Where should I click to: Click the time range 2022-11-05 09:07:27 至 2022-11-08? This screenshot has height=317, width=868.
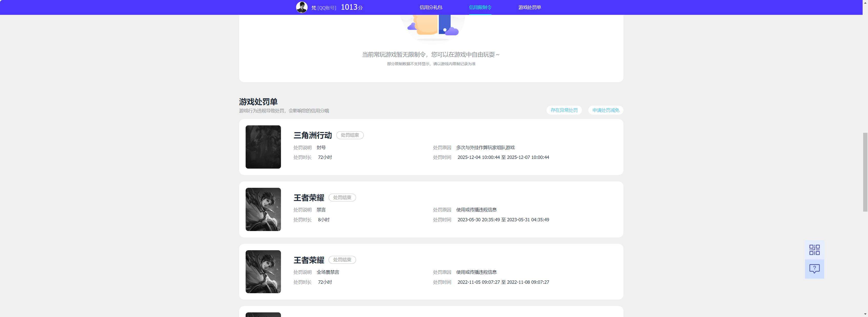(504, 282)
